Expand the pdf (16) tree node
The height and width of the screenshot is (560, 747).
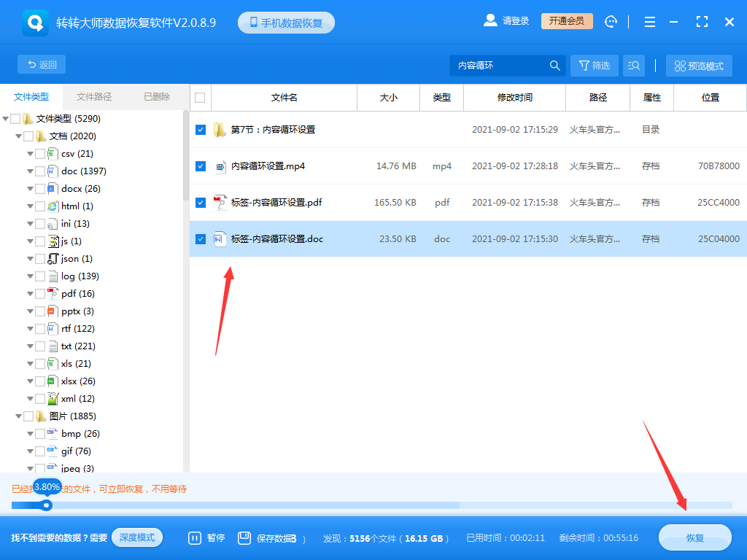click(30, 293)
